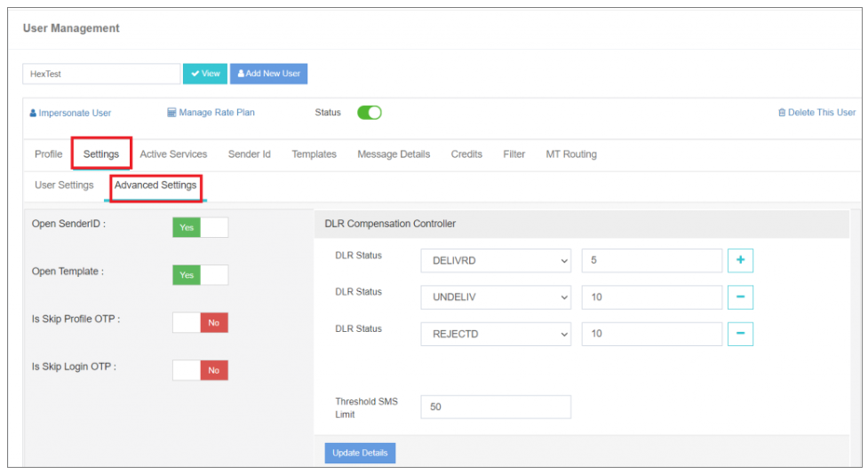Disable the Open Template toggle
This screenshot has height=474, width=868.
[x=200, y=275]
